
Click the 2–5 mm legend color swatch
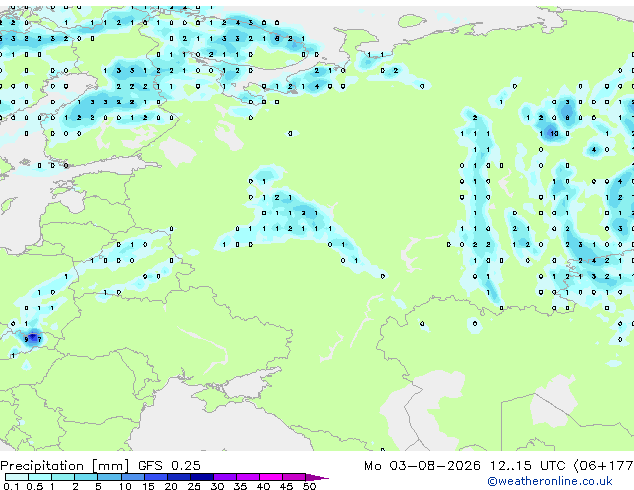86,477
